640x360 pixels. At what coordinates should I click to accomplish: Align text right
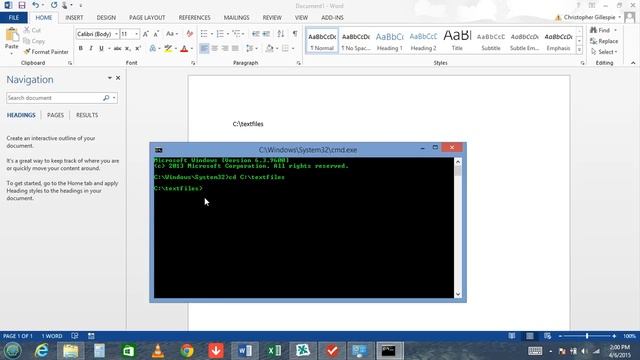pos(225,49)
